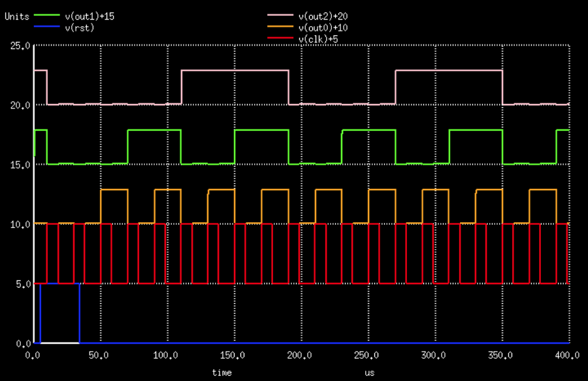Image resolution: width=588 pixels, height=381 pixels.
Task: Click the 200.0 x-axis tick label
Action: 300,356
